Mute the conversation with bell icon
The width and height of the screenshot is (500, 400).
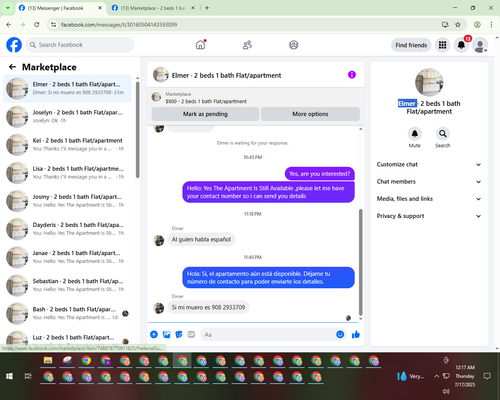coord(415,134)
